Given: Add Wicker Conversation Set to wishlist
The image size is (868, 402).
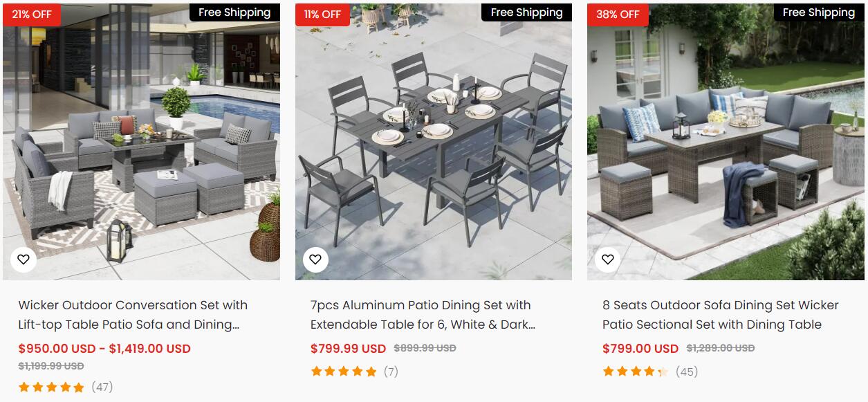Looking at the screenshot, I should pos(24,259).
